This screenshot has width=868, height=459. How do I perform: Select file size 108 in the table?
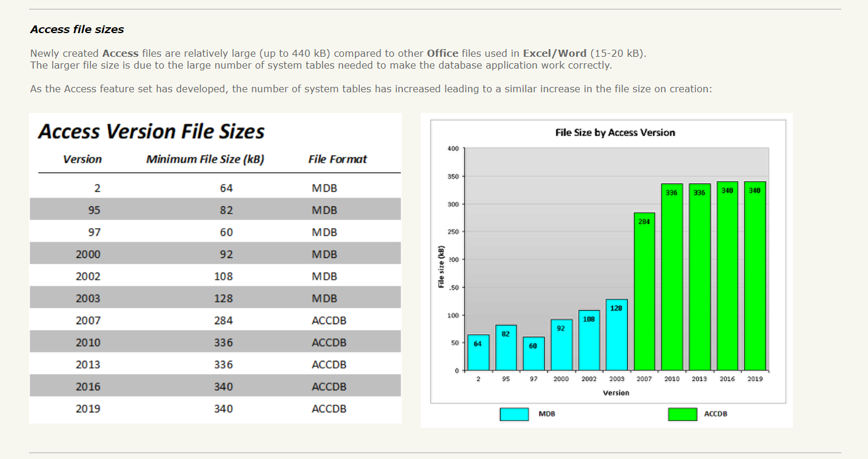[x=224, y=276]
